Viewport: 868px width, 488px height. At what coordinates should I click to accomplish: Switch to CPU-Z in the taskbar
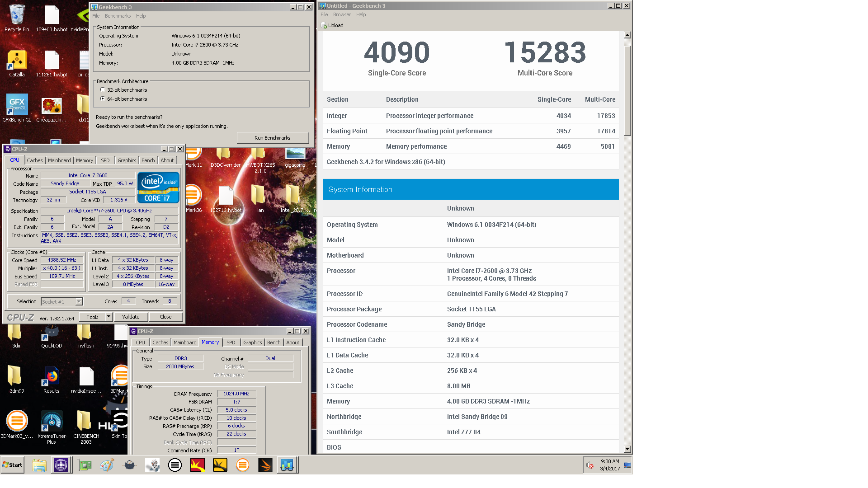61,465
